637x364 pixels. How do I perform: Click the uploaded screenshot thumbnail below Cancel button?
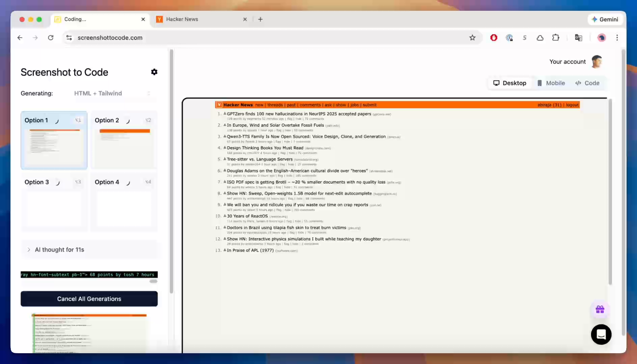[89, 333]
